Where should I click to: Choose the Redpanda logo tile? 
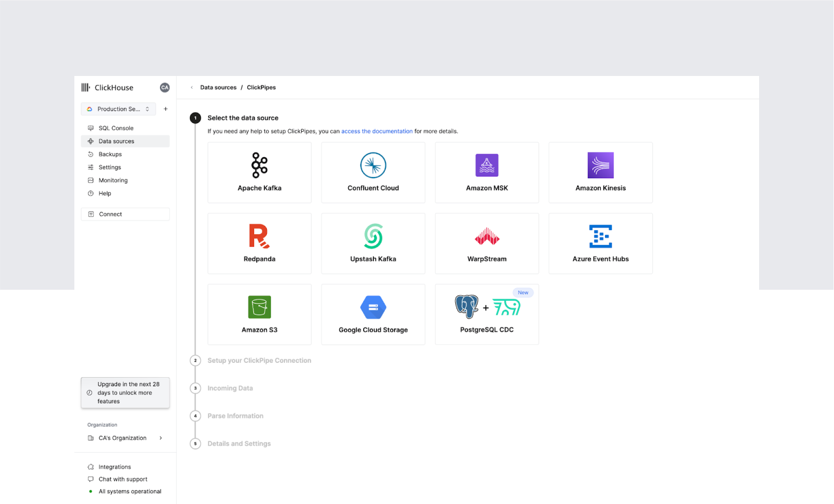coord(259,236)
